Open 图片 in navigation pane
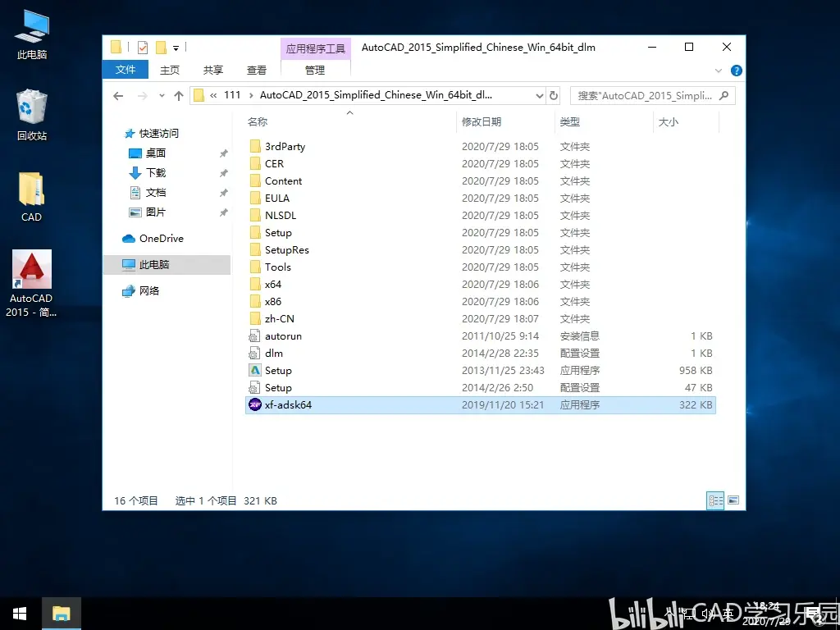Image resolution: width=840 pixels, height=630 pixels. [155, 212]
